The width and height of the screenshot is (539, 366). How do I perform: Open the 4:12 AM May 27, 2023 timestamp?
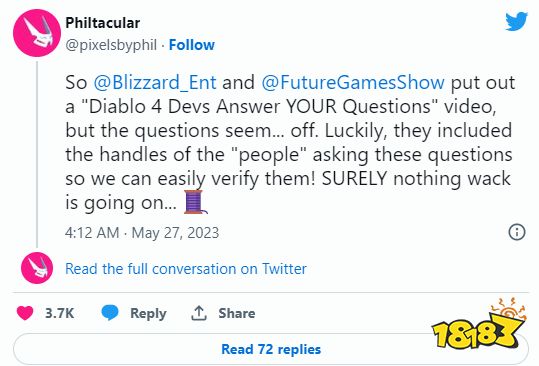[142, 233]
